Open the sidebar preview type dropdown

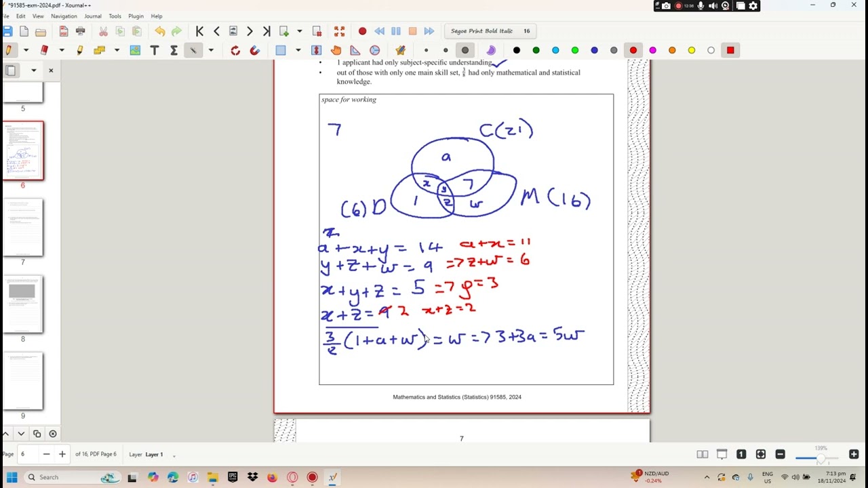click(34, 70)
